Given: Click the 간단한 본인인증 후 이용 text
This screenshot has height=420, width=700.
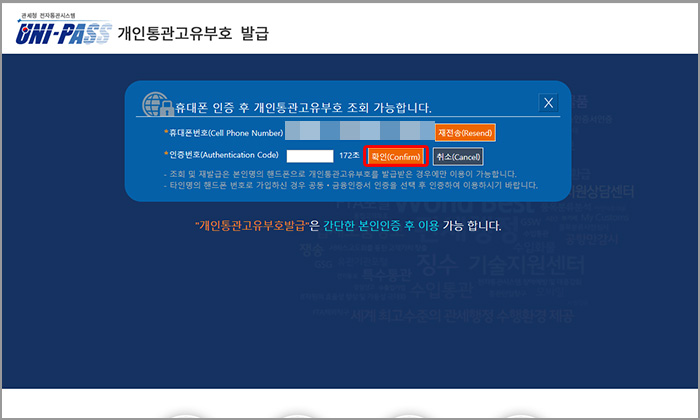Looking at the screenshot, I should 381,225.
